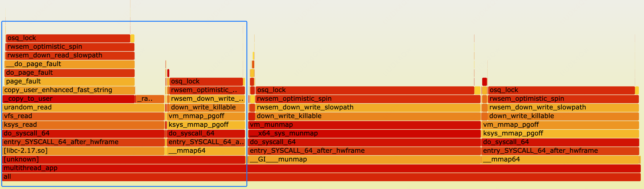Select the truncated rwsem_down_write_.. frame
Viewport: 644px width, 189px height.
point(207,99)
